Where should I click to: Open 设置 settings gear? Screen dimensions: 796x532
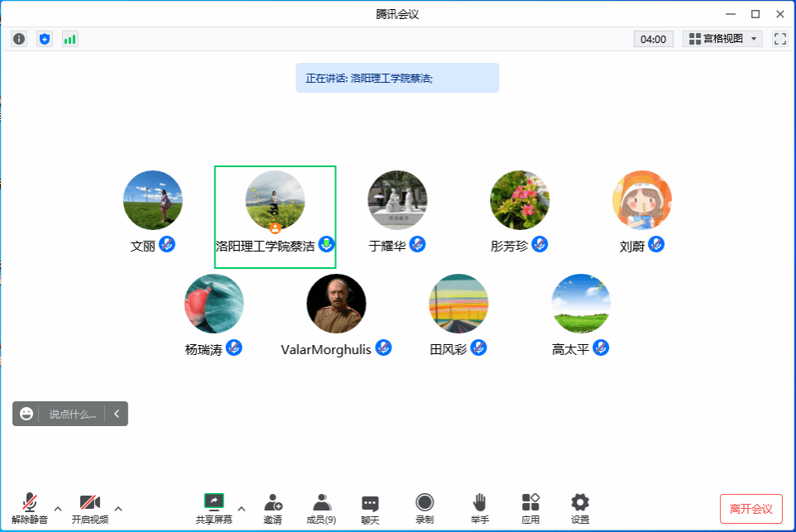tap(580, 508)
